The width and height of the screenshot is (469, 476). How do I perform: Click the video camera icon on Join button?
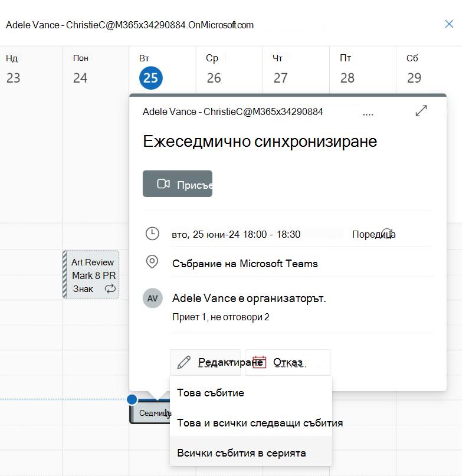point(163,183)
